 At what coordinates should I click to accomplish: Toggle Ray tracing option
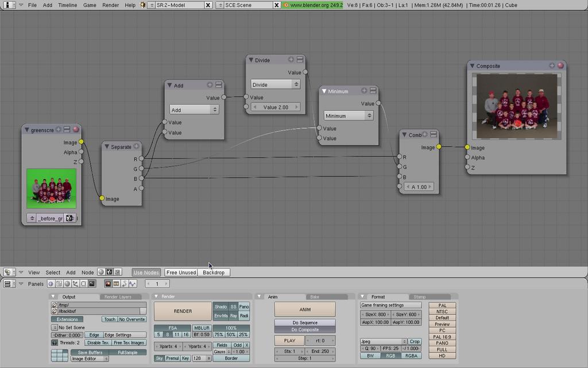pyautogui.click(x=233, y=316)
